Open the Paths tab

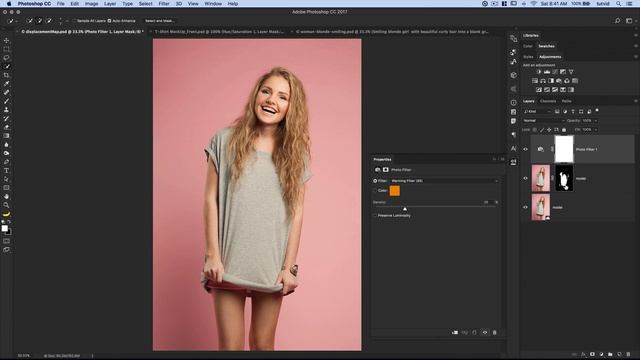pyautogui.click(x=567, y=101)
